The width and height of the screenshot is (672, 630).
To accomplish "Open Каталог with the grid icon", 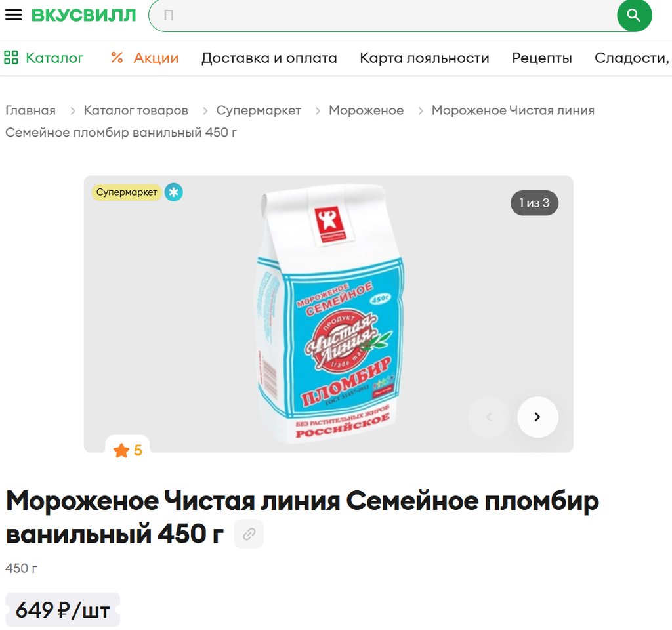I will click(x=44, y=58).
